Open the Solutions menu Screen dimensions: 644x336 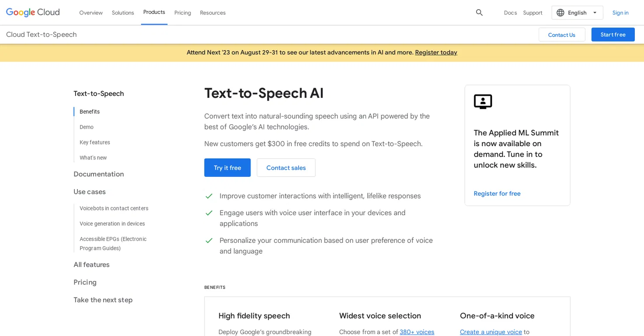tap(123, 13)
